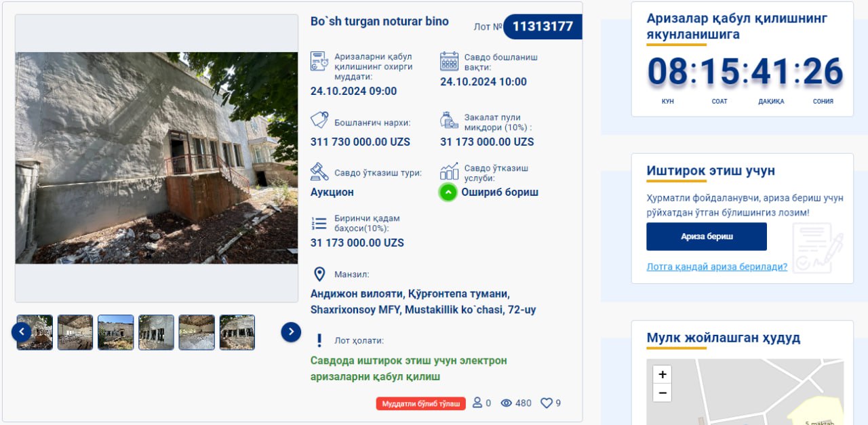Click the calendar icon for Савдо бошланиш вақти
Screen dimensions: 868x425
pyautogui.click(x=449, y=61)
